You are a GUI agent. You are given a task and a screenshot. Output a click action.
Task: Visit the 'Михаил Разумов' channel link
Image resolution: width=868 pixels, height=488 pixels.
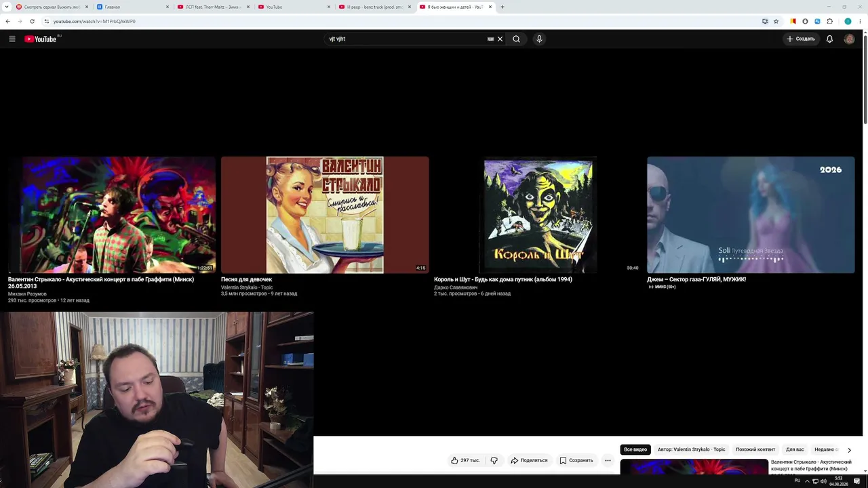pyautogui.click(x=27, y=294)
